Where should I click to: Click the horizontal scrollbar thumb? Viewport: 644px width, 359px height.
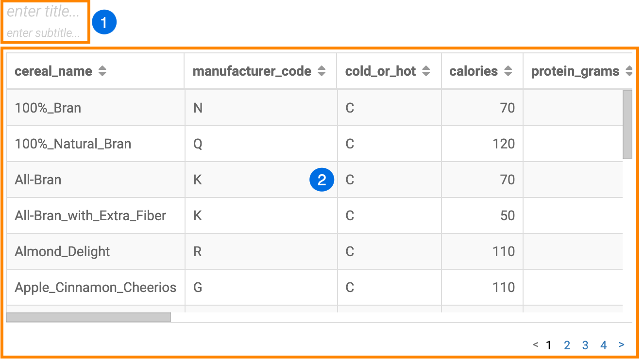click(x=88, y=317)
